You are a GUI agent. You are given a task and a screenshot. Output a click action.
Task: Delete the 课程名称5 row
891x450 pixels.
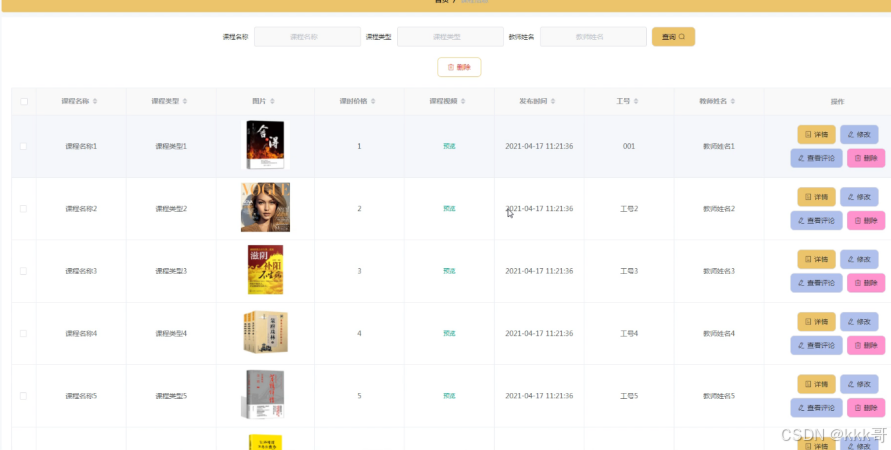[x=866, y=408]
